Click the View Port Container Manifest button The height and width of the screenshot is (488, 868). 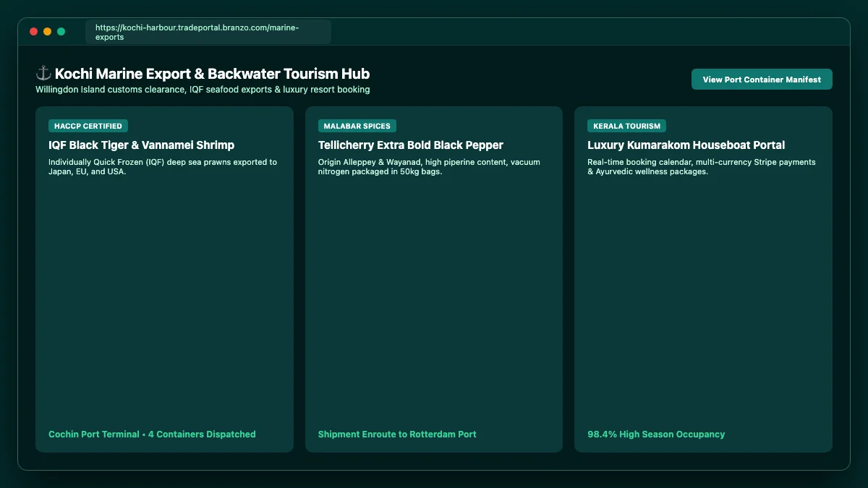pos(762,80)
